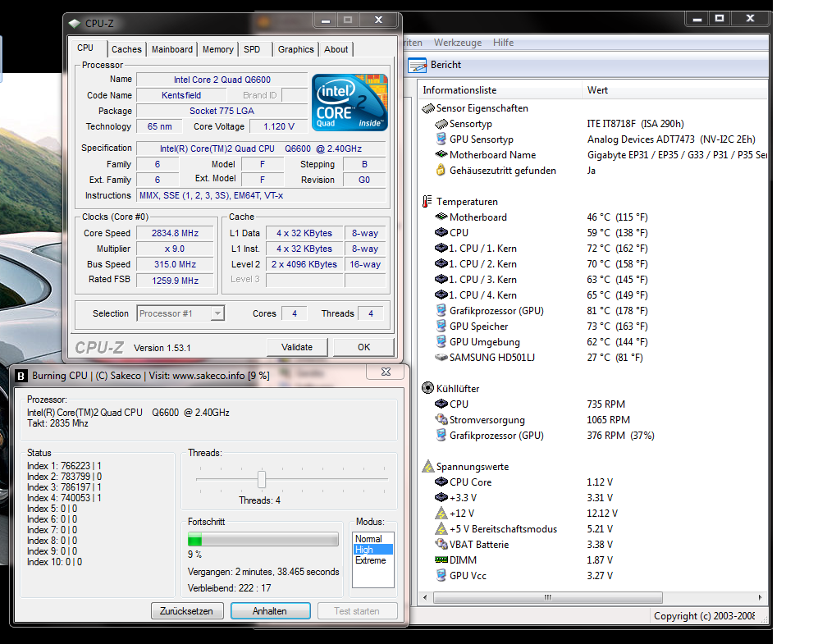Select the Graphics tab
The image size is (827, 644).
click(x=296, y=49)
